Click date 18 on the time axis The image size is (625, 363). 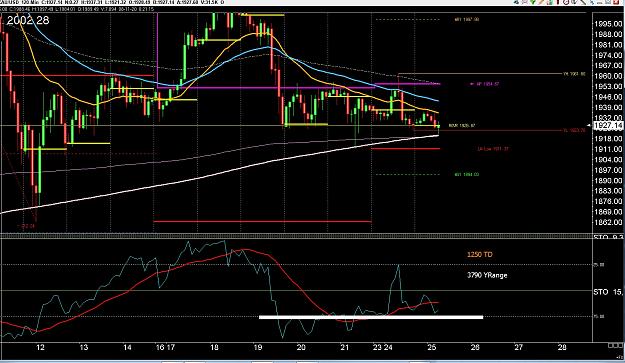click(214, 347)
